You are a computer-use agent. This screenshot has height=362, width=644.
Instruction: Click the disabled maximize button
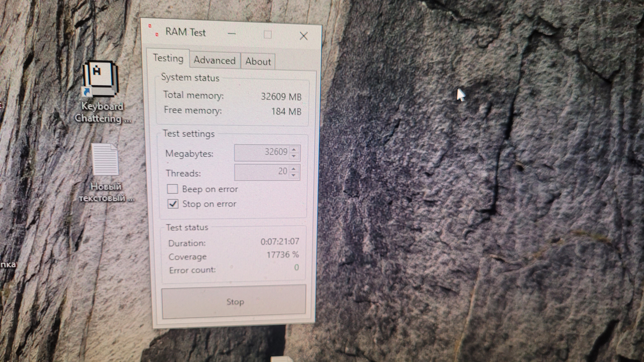[268, 35]
